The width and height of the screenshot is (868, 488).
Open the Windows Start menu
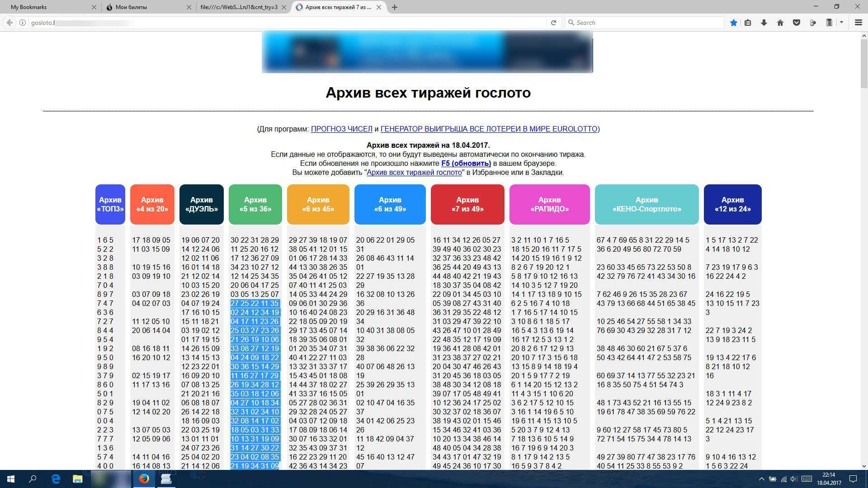click(x=11, y=479)
